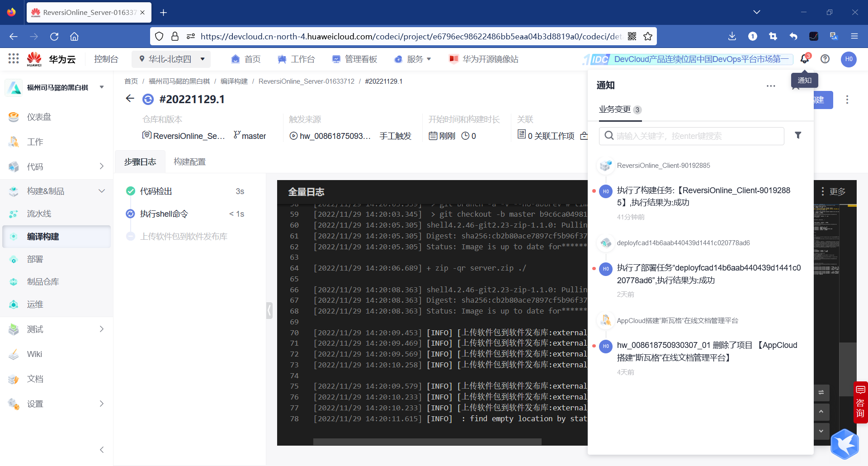The height and width of the screenshot is (466, 868).
Task: Open breadcrumb 编译构建
Action: tap(234, 81)
